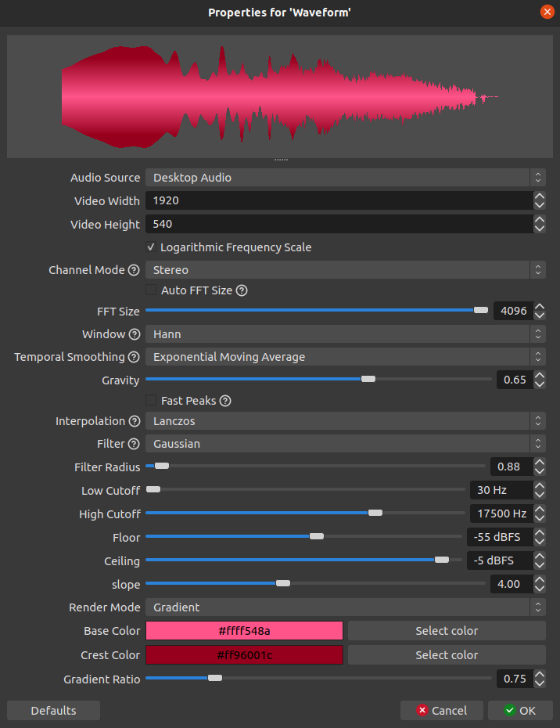Uncheck Logarithmic Frequency Scale
The height and width of the screenshot is (728, 560).
(151, 247)
